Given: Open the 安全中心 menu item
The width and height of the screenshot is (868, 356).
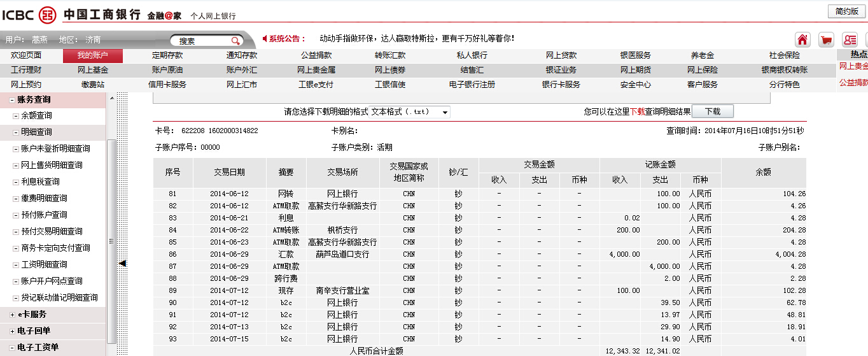Looking at the screenshot, I should click(x=636, y=84).
